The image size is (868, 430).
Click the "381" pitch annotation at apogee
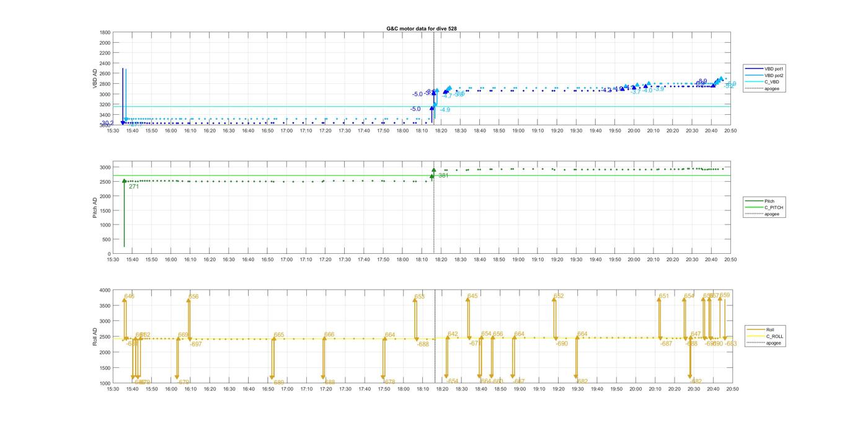point(443,176)
